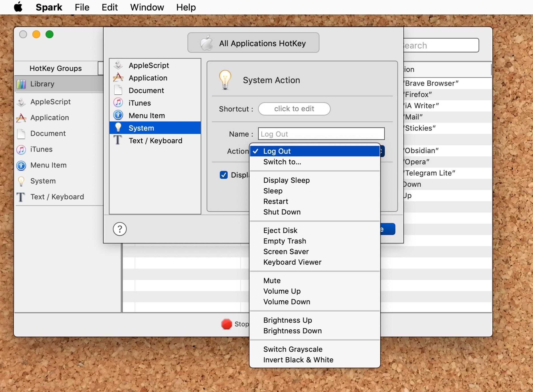
Task: Click the AppleScript icon in dialog list
Action: 118,65
